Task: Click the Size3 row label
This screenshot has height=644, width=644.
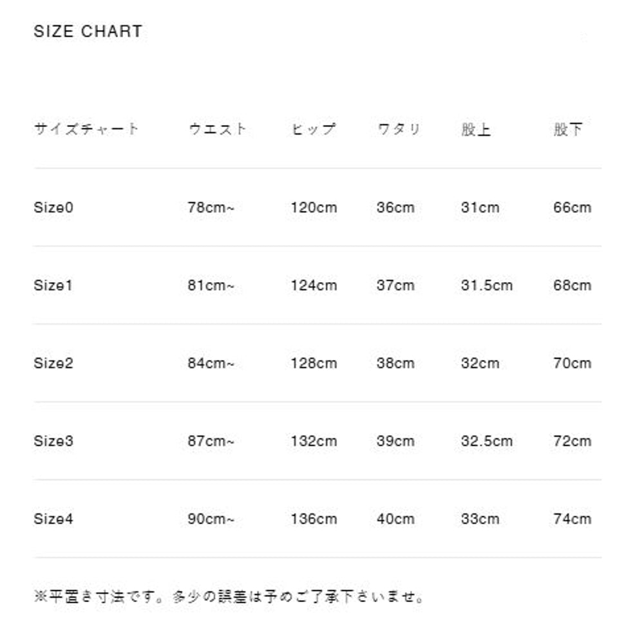Action: (53, 441)
